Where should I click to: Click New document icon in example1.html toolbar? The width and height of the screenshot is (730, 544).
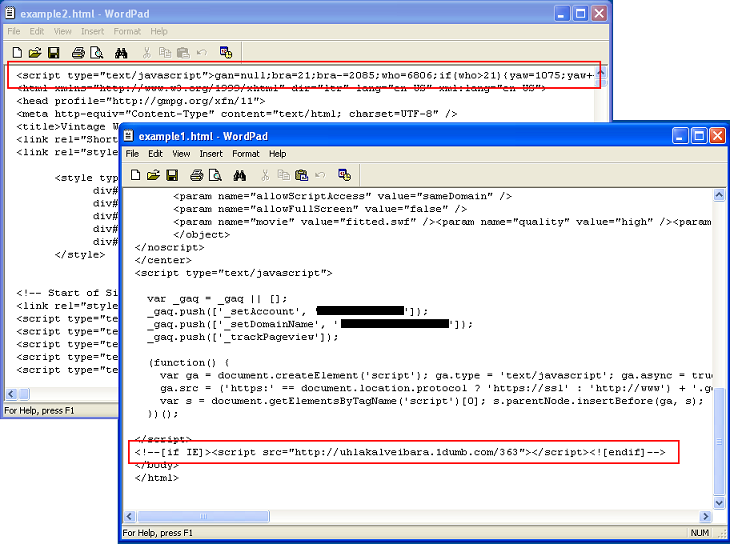(135, 175)
